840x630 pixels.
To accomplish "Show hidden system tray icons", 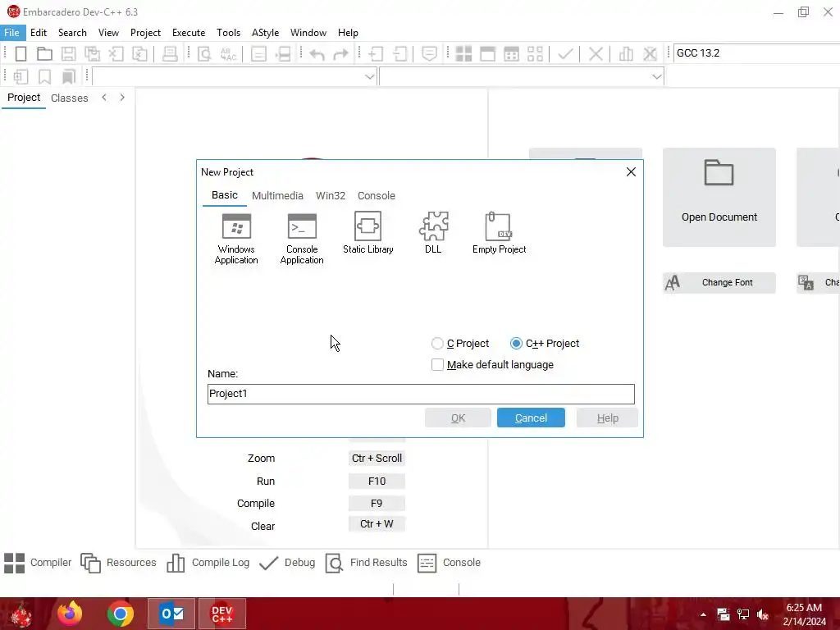I will pos(703,614).
